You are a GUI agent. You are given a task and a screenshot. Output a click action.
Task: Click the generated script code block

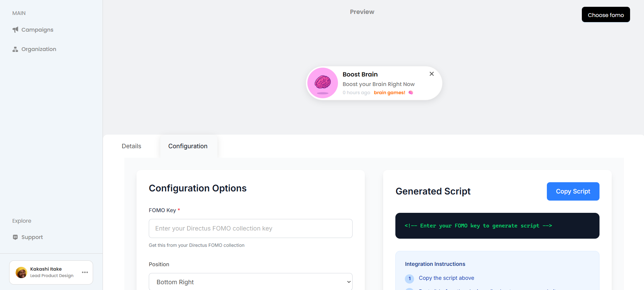click(497, 226)
